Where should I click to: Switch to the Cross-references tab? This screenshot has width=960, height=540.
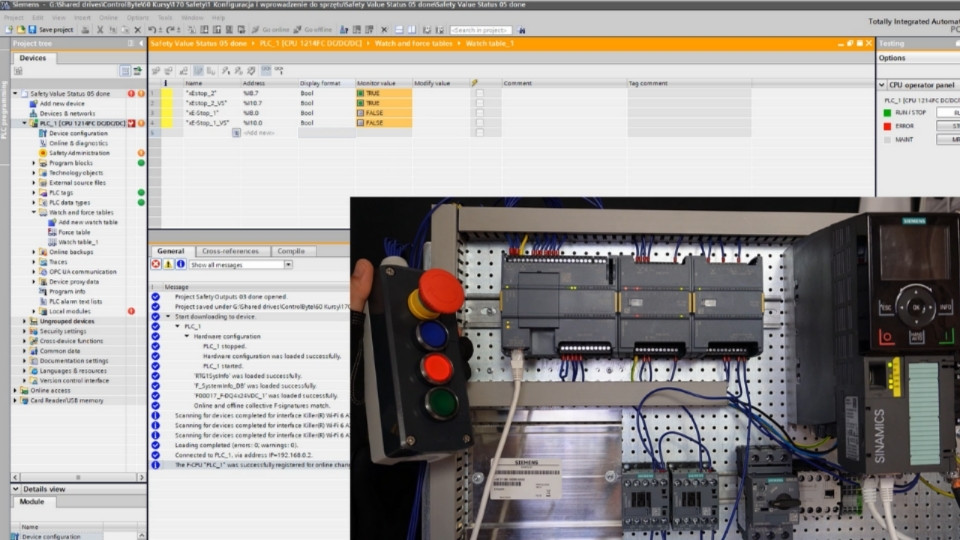[x=230, y=251]
